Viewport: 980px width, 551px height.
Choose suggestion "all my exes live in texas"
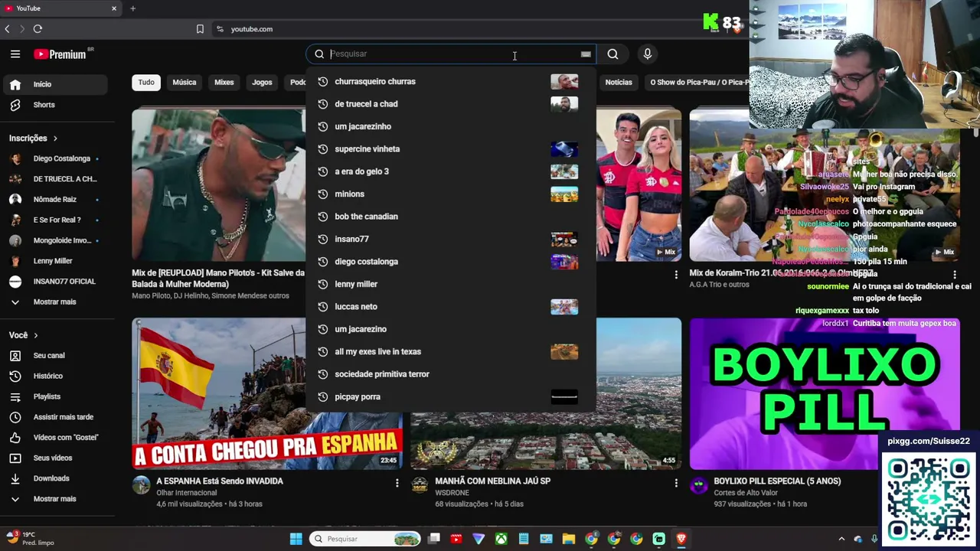point(450,352)
